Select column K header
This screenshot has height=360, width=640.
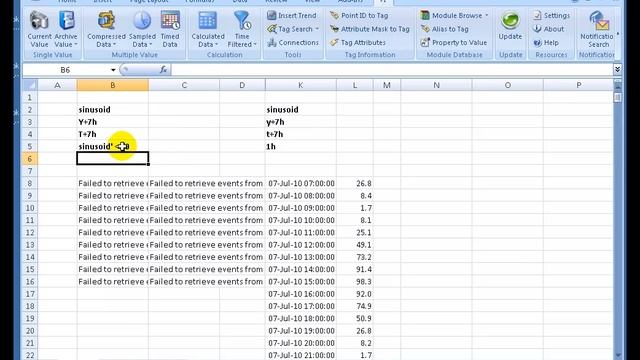300,85
